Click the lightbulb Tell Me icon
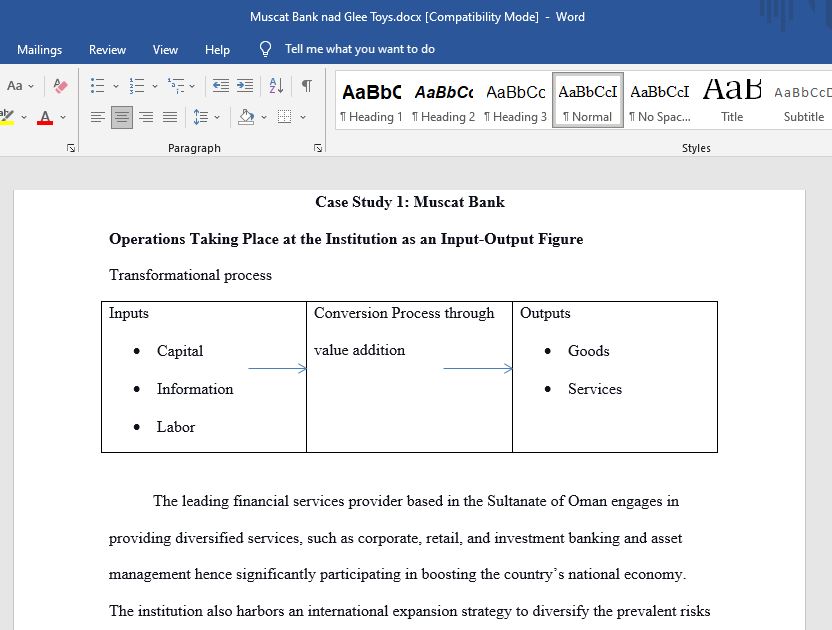Screen dimensions: 832x630 point(265,49)
